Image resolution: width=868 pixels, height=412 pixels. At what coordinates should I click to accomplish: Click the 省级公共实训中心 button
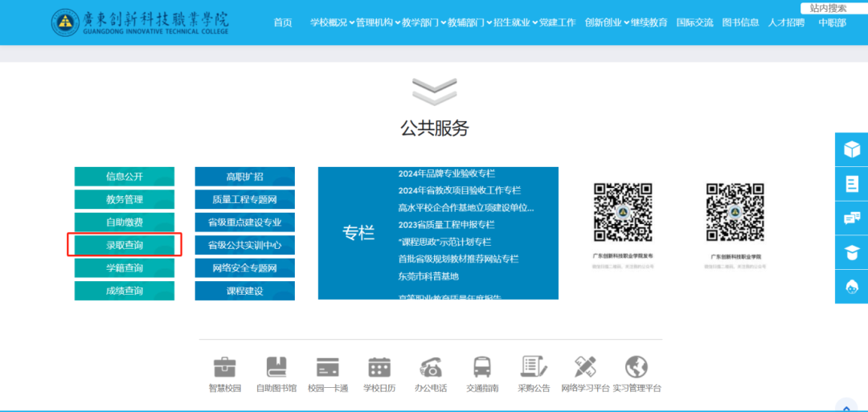coord(244,245)
